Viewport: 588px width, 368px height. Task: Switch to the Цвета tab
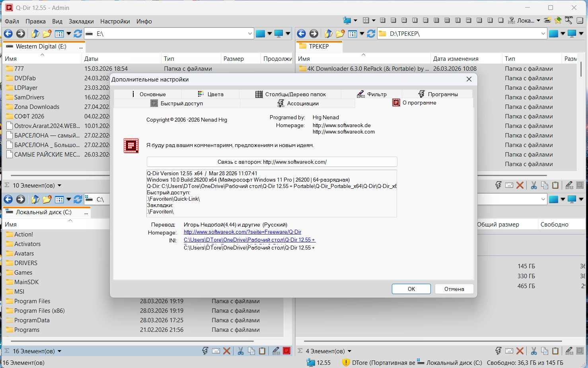pyautogui.click(x=211, y=94)
